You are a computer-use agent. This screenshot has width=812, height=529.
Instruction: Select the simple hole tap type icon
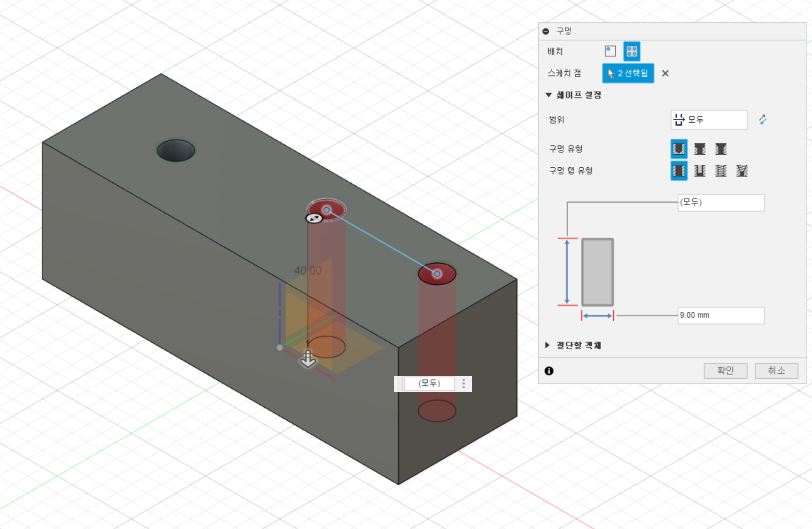(x=679, y=171)
